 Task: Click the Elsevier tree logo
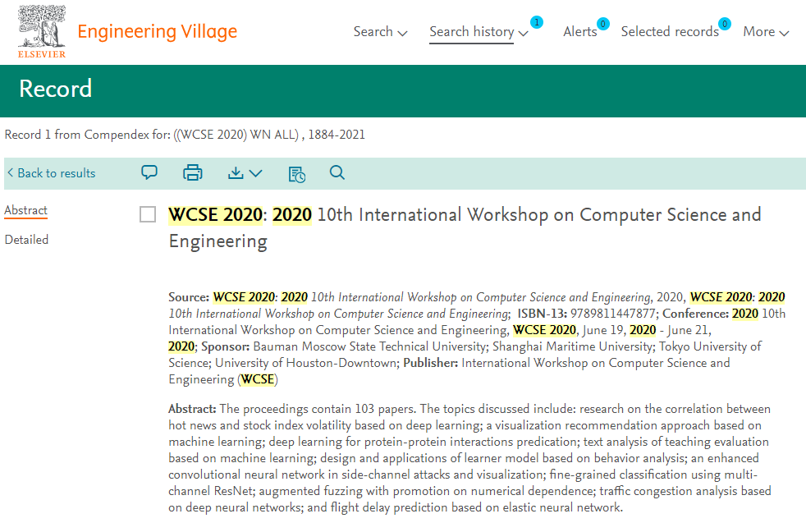pos(41,31)
